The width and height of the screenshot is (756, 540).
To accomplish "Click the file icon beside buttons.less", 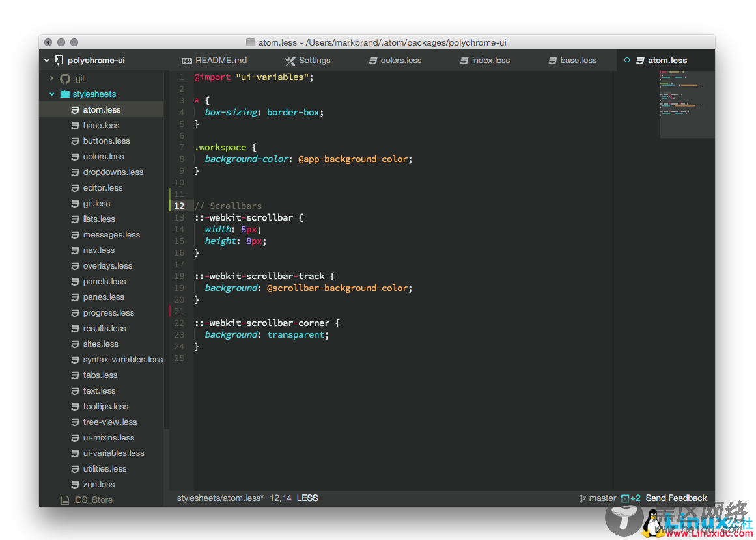I will click(x=76, y=141).
